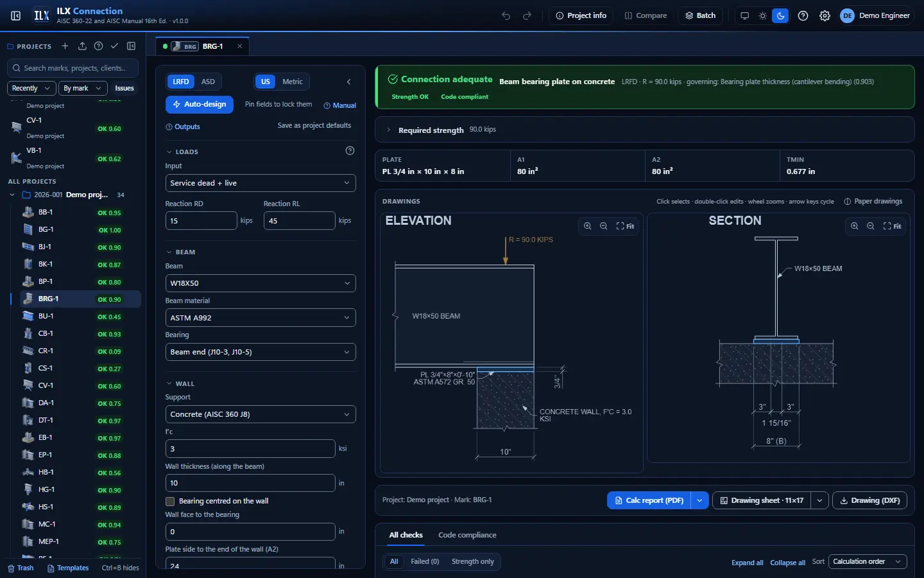The image size is (924, 578).
Task: Show Failed (0) checks filter
Action: (425, 562)
